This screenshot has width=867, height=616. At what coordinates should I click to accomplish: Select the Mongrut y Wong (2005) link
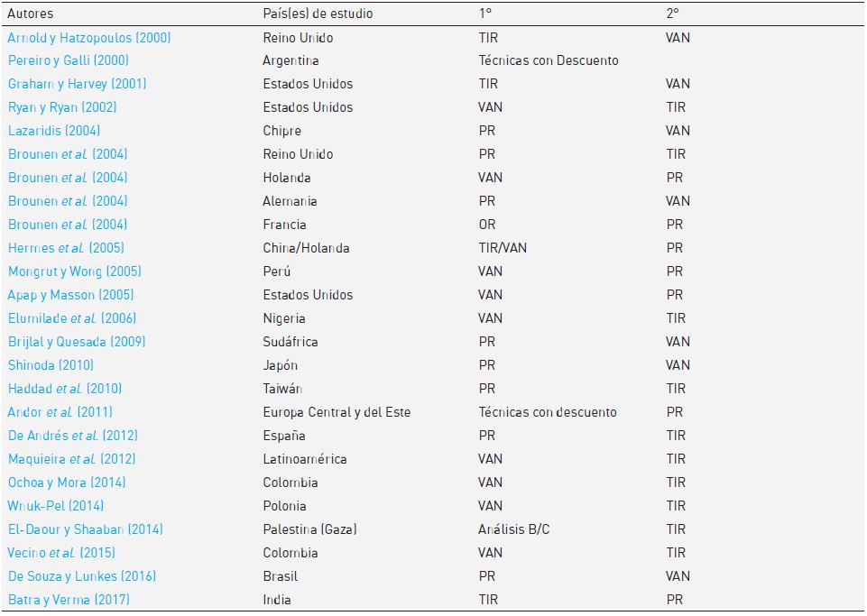coord(75,271)
